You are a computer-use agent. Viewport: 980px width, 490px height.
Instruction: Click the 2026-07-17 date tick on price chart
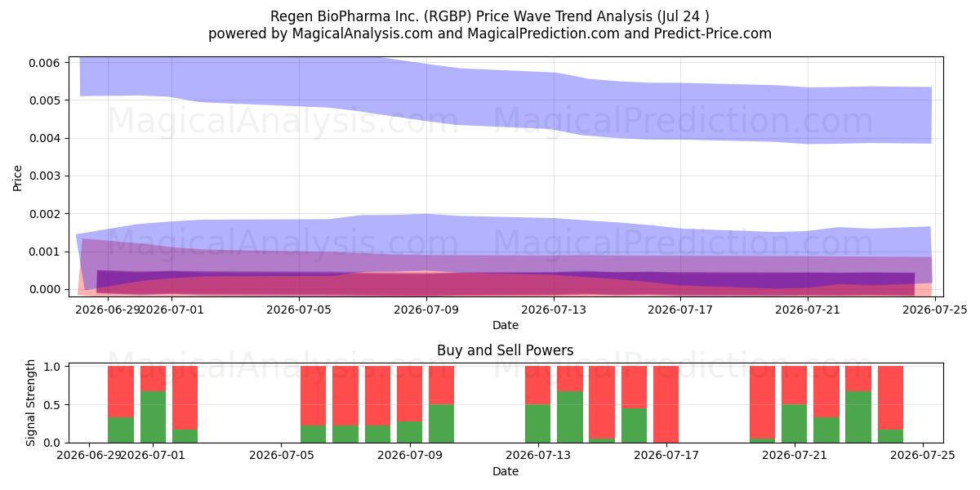tap(681, 309)
